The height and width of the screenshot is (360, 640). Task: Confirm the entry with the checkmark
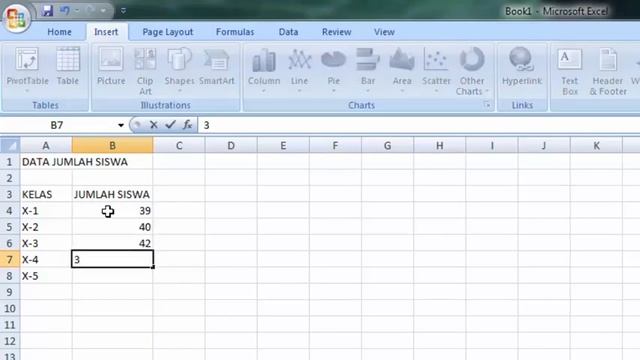coord(170,125)
